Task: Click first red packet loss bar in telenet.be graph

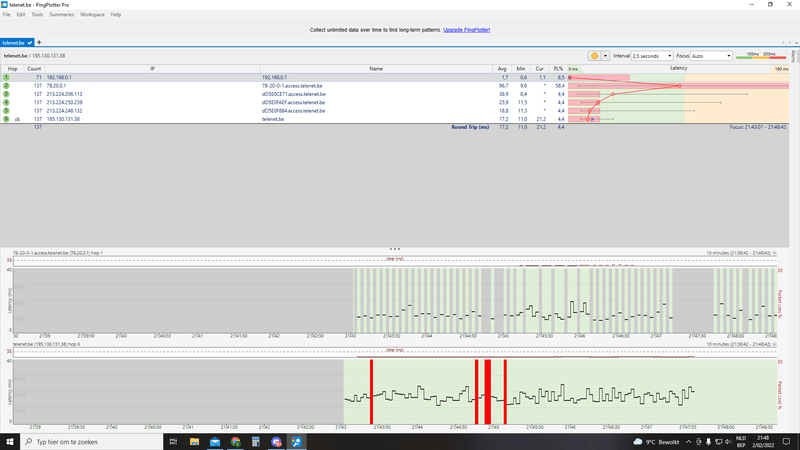Action: point(371,392)
